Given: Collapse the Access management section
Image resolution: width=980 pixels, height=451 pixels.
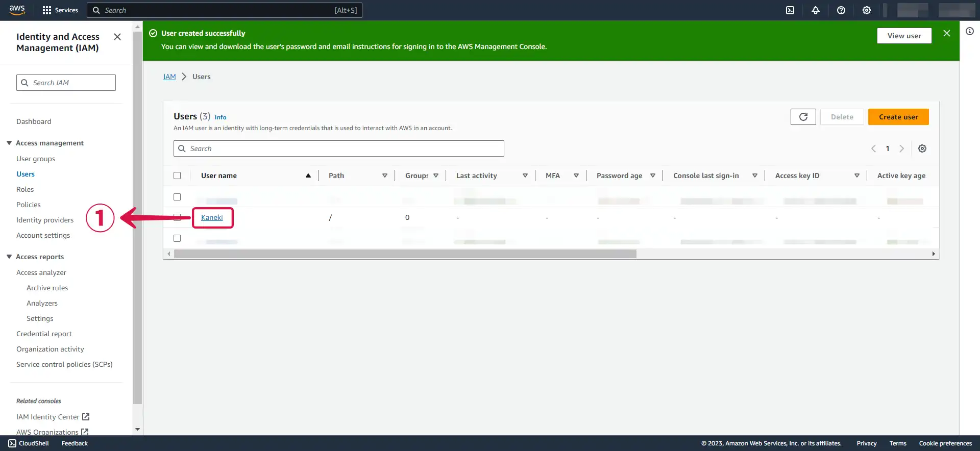Looking at the screenshot, I should [x=9, y=143].
